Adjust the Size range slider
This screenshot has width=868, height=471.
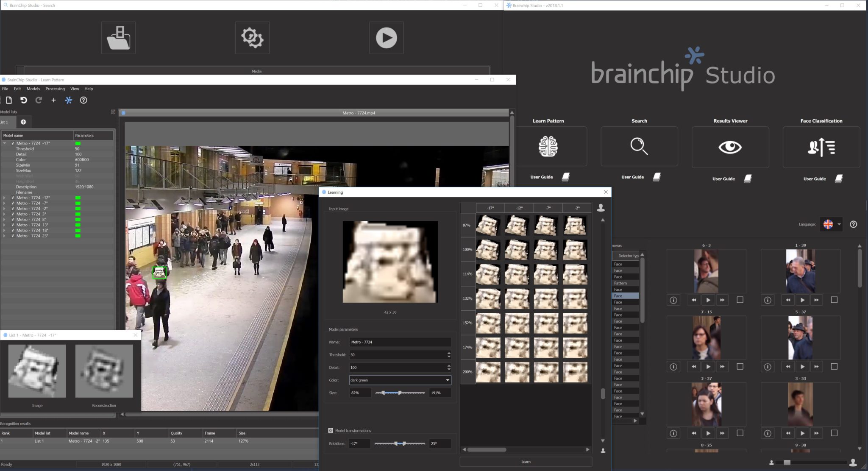point(400,393)
